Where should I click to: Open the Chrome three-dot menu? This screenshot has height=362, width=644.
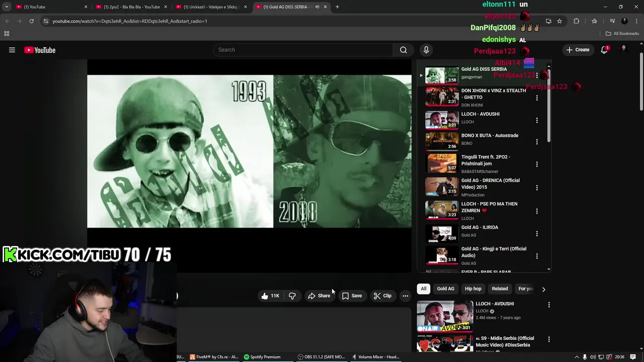click(636, 21)
